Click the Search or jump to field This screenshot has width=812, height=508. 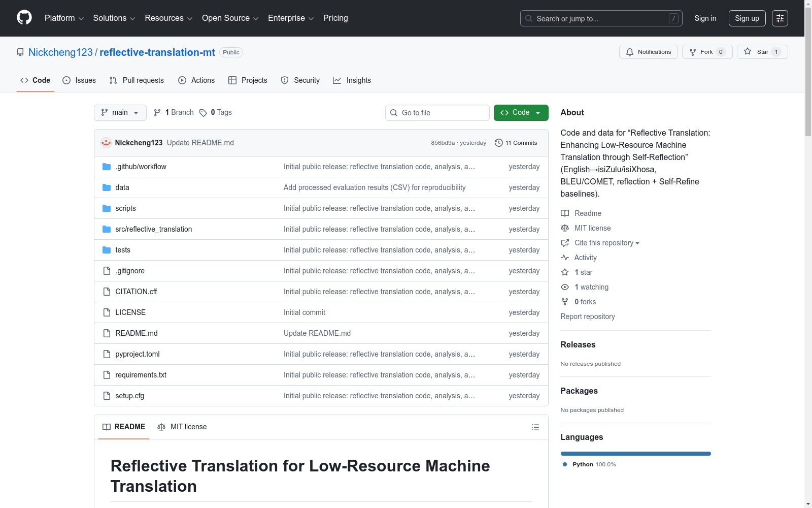[x=601, y=18]
